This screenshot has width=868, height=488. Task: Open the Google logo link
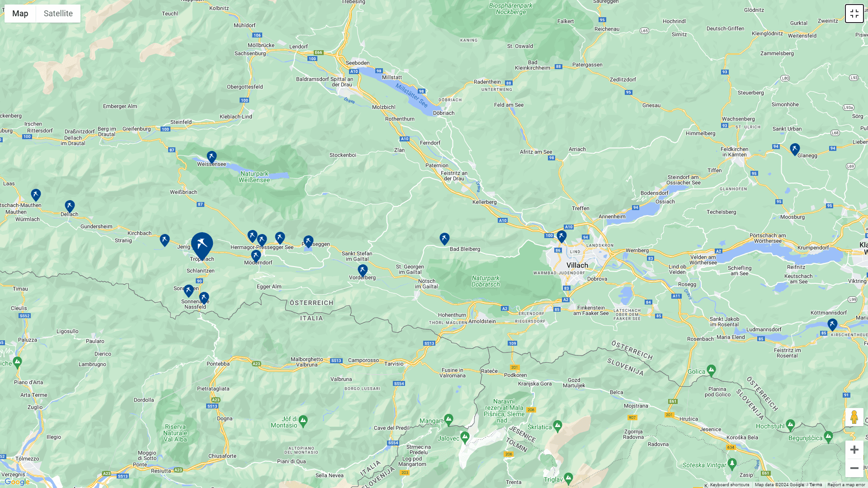coord(17,482)
